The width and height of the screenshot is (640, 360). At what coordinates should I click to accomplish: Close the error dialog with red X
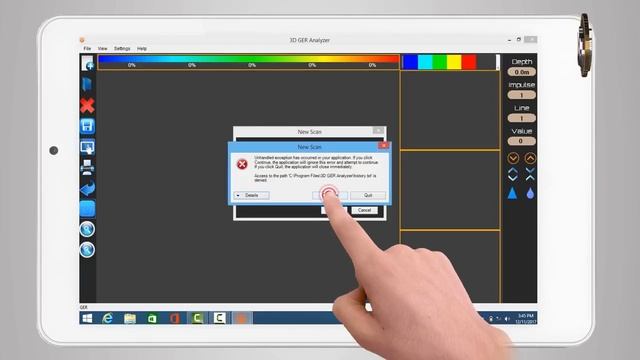383,146
